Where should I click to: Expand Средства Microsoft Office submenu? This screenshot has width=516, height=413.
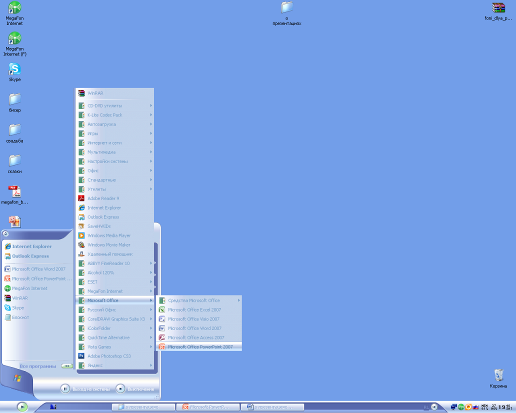[199, 300]
